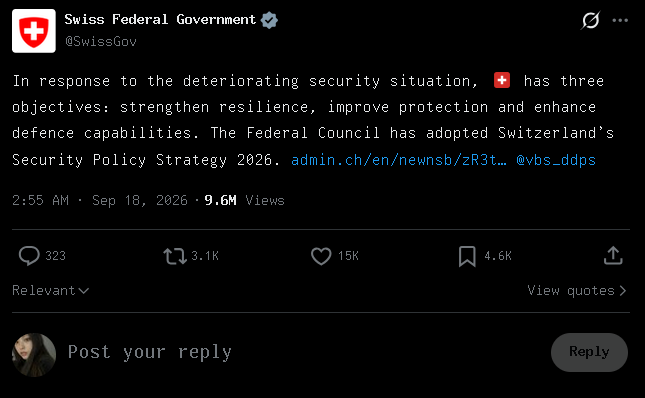
Task: Open the Swiss Federal Government avatar
Action: [x=34, y=31]
